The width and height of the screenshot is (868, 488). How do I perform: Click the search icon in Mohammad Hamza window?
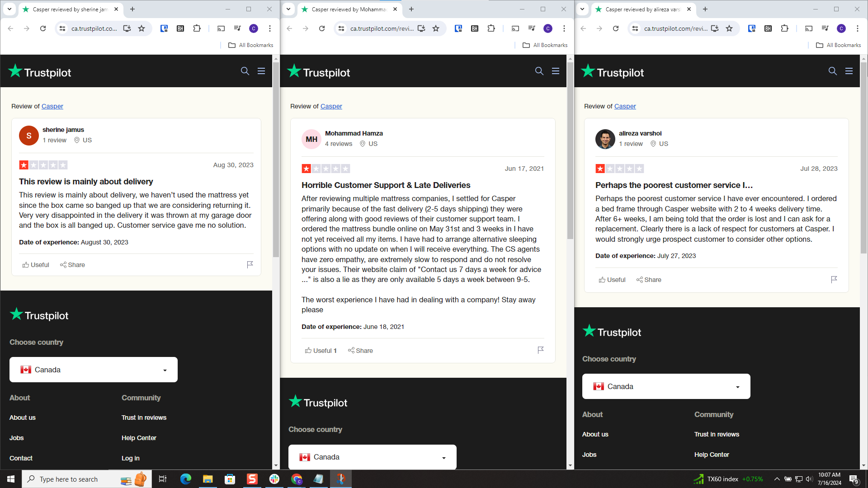click(539, 71)
